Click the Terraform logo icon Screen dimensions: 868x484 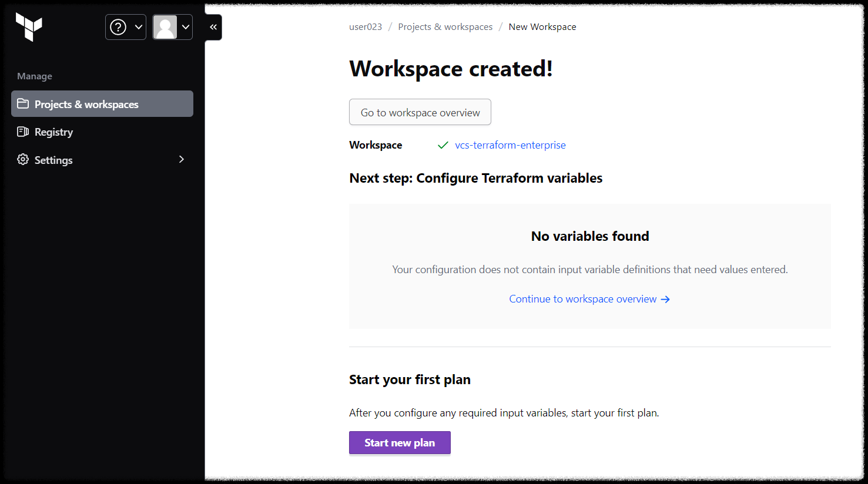tap(29, 27)
